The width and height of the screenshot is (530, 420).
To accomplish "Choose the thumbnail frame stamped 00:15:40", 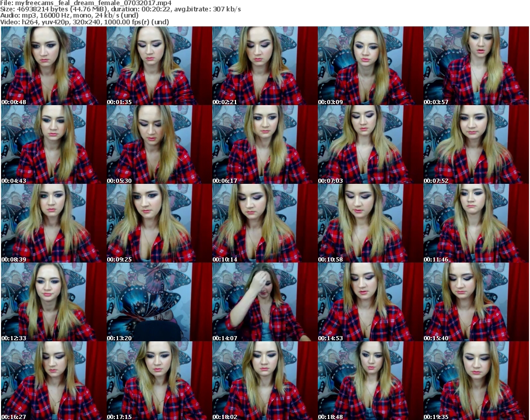I will tap(476, 302).
